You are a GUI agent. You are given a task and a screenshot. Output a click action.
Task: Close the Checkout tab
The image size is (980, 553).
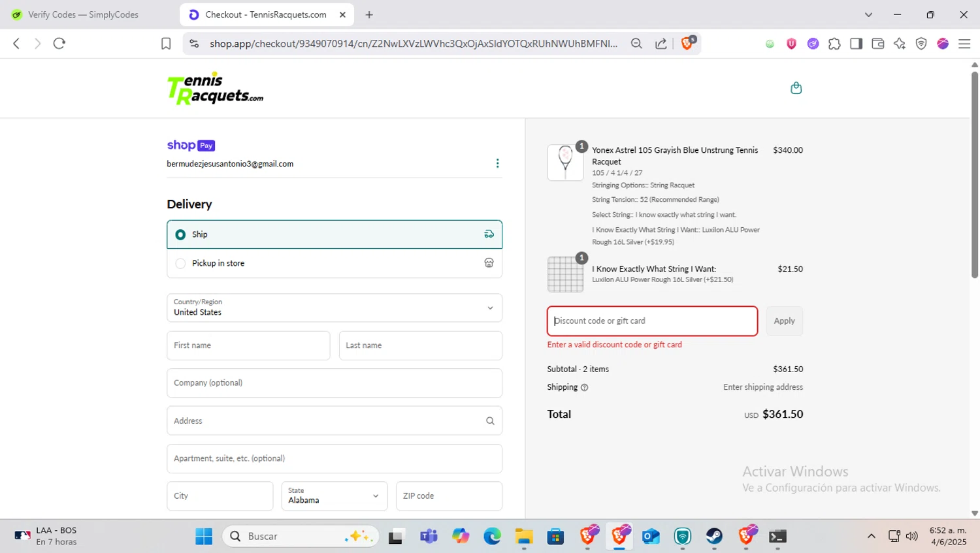pos(342,14)
